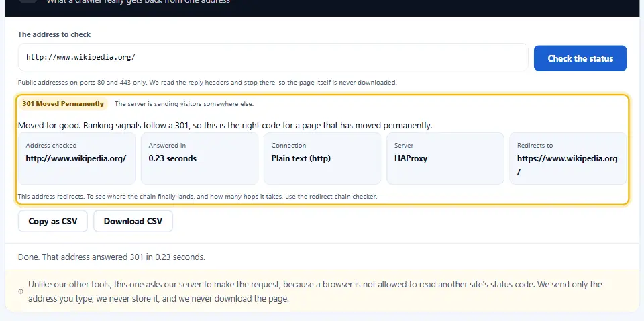Copy results with Copy as CSV button
The width and height of the screenshot is (644, 321).
[52, 221]
